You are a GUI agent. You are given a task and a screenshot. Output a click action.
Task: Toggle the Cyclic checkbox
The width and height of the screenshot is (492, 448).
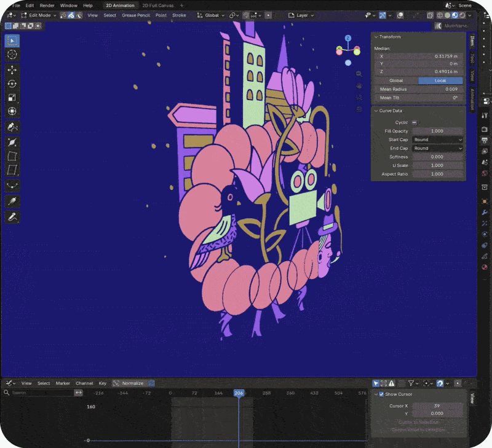point(414,122)
